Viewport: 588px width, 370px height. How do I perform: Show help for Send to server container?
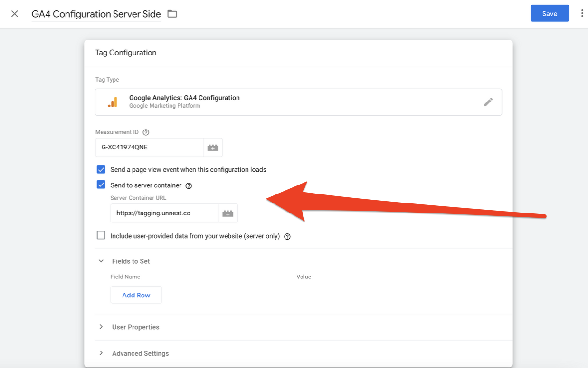[189, 186]
